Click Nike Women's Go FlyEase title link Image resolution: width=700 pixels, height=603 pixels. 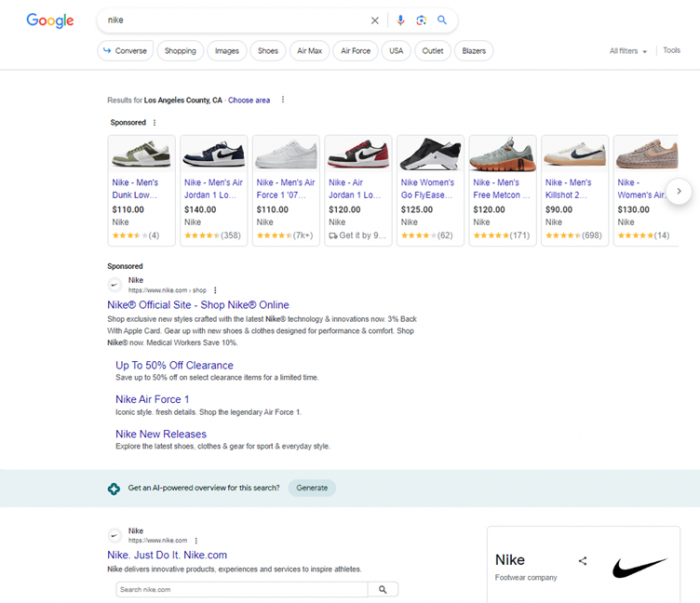point(427,189)
